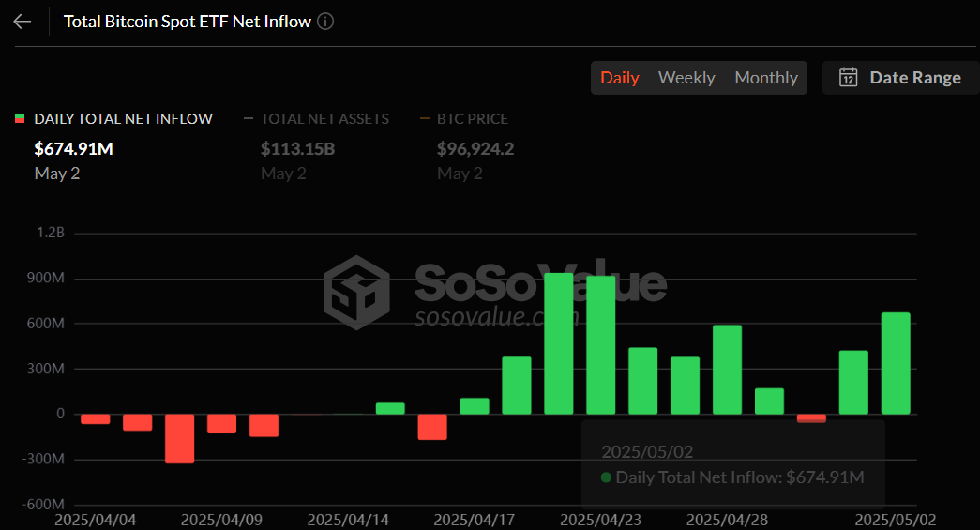Switch to the Monthly tab
The height and width of the screenshot is (530, 980).
point(766,78)
